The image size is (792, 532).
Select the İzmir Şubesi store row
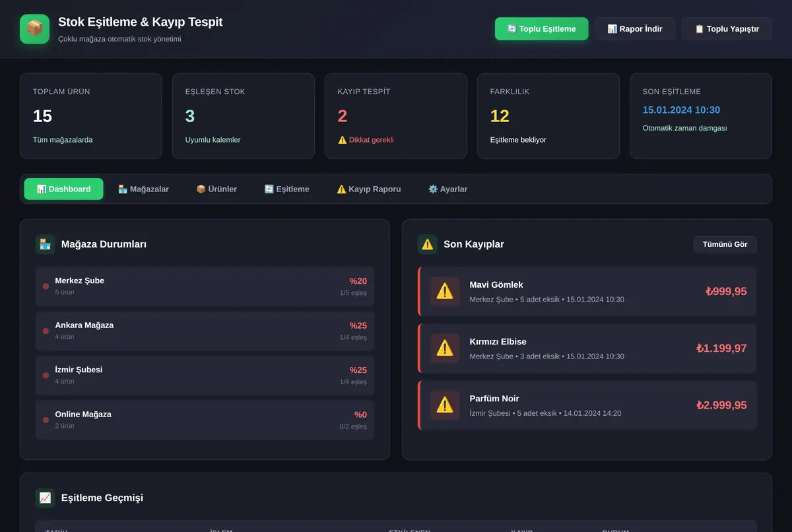205,376
